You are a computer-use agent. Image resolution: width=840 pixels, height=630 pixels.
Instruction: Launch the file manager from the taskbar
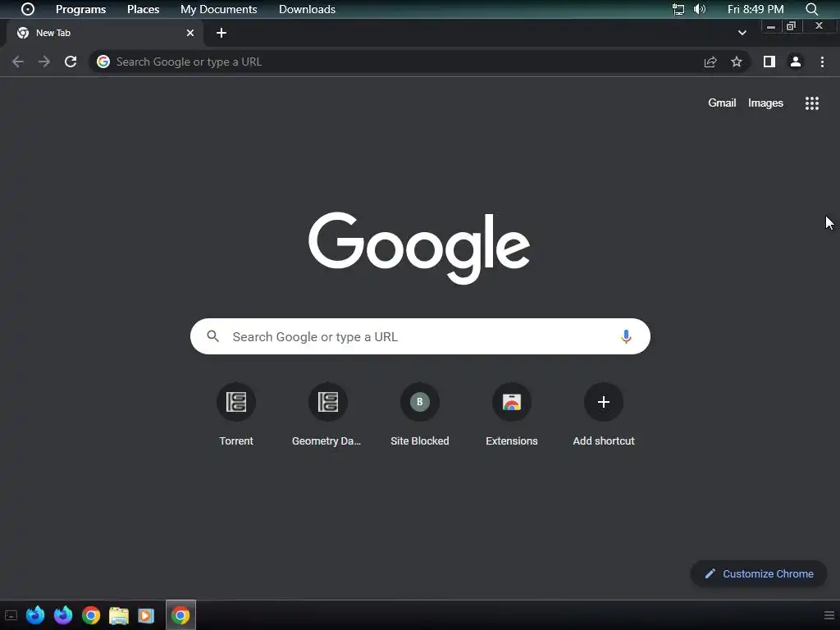coord(119,615)
